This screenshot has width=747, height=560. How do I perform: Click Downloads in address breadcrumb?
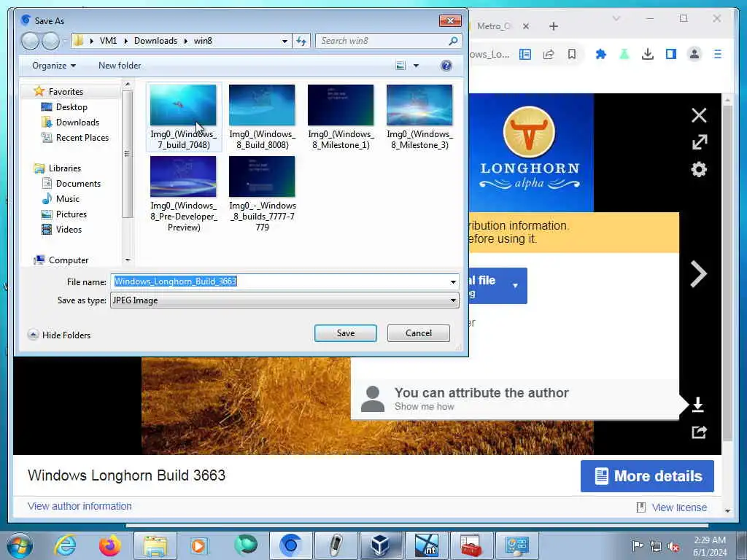(x=156, y=41)
